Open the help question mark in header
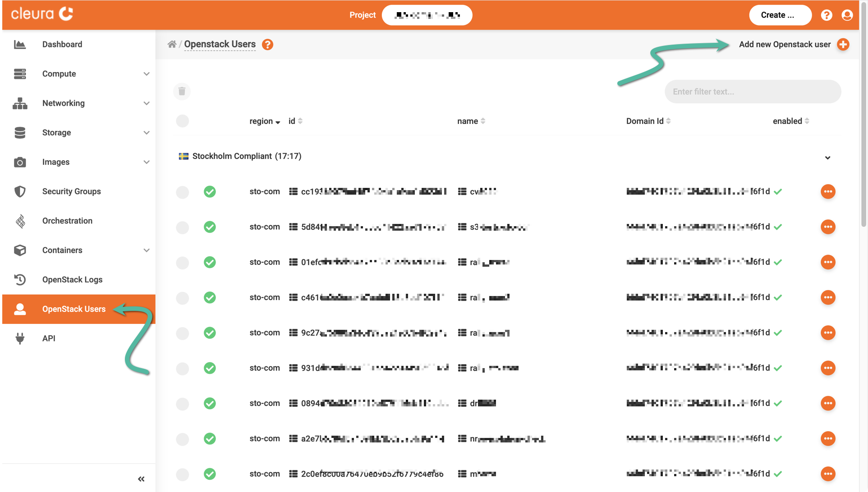This screenshot has height=492, width=868. (x=826, y=15)
